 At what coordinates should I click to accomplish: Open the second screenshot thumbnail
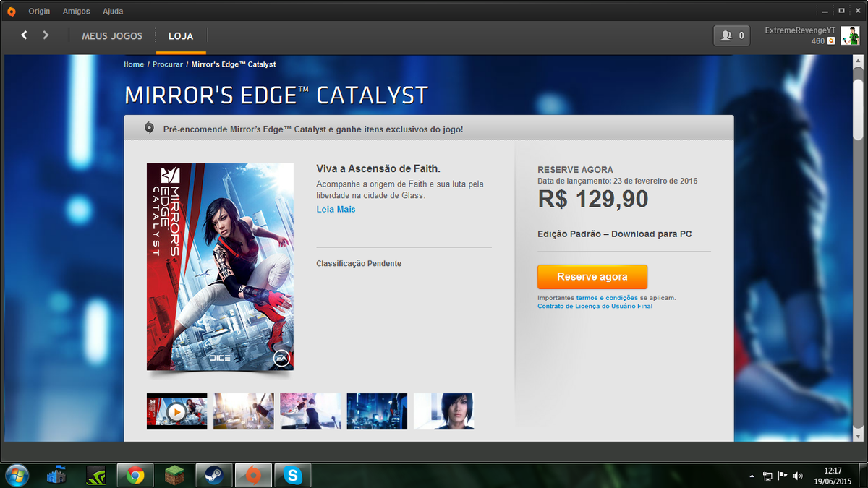point(244,411)
